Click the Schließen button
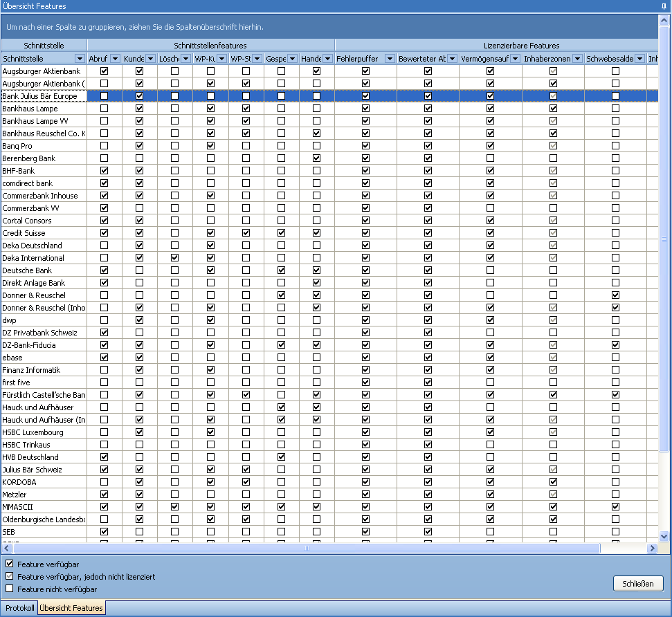The image size is (672, 617). click(637, 584)
